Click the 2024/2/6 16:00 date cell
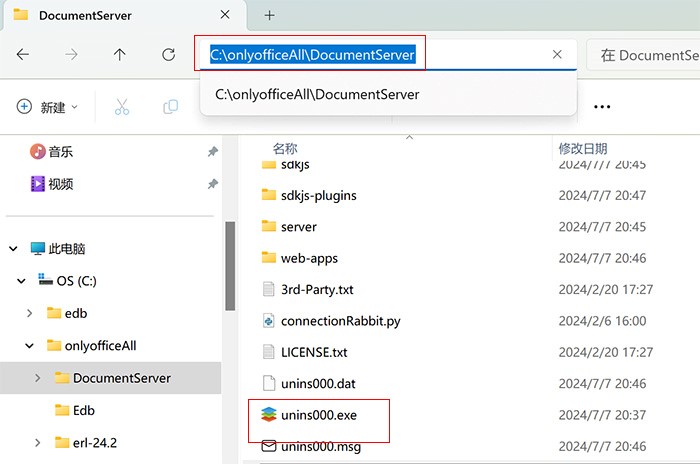The image size is (700, 464). click(x=602, y=321)
